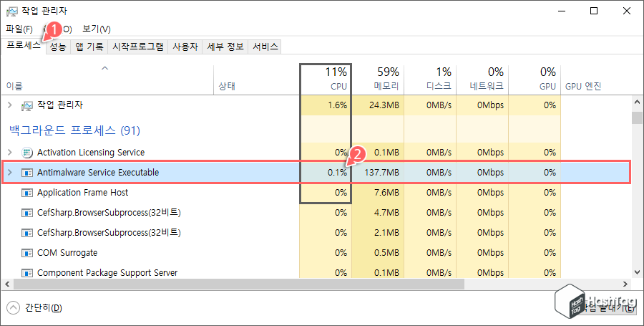Click the 2.1MB CefSharp.BrowserSubprocess icon
The width and height of the screenshot is (644, 326).
pyautogui.click(x=26, y=233)
